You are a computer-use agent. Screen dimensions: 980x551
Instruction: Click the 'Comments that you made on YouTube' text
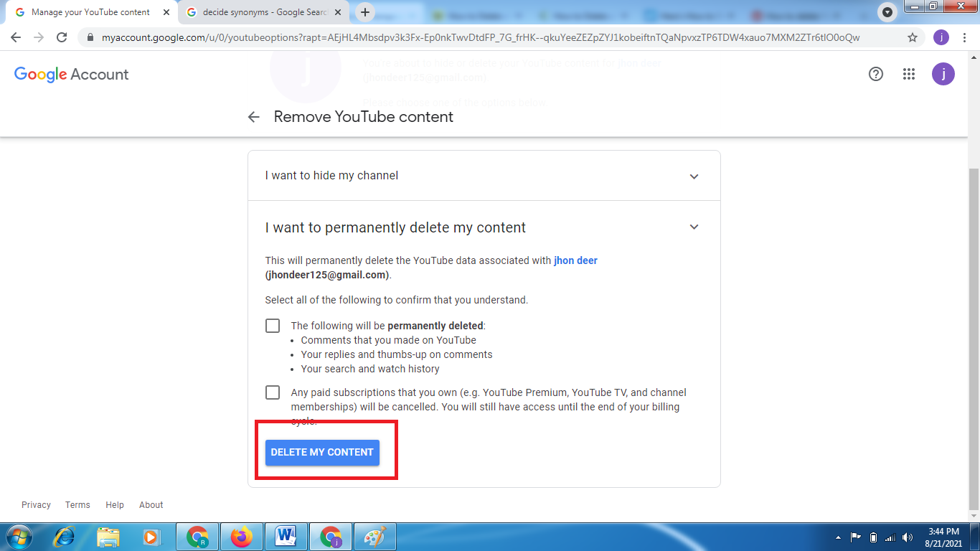pyautogui.click(x=389, y=340)
